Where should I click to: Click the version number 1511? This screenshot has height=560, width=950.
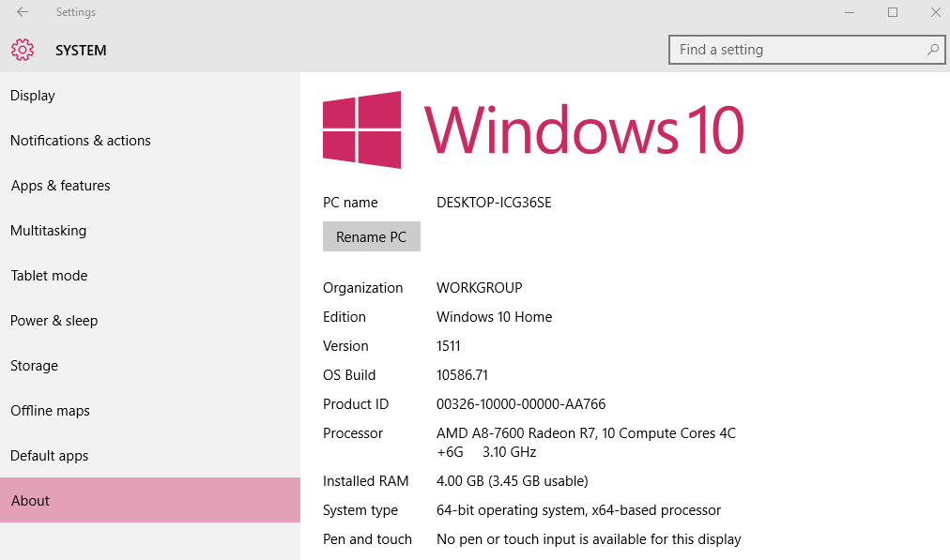(x=449, y=346)
